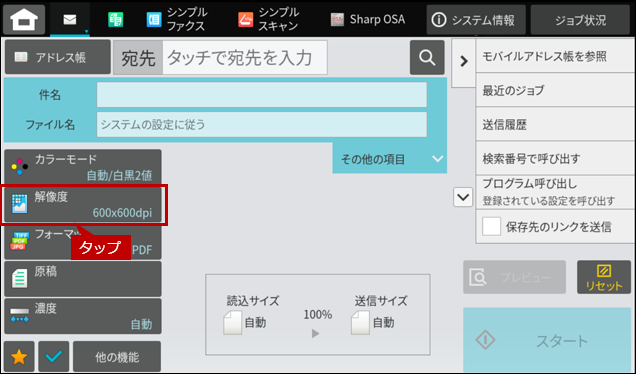636x374 pixels.
Task: Tap the blue checkmark icon button
Action: tap(54, 357)
